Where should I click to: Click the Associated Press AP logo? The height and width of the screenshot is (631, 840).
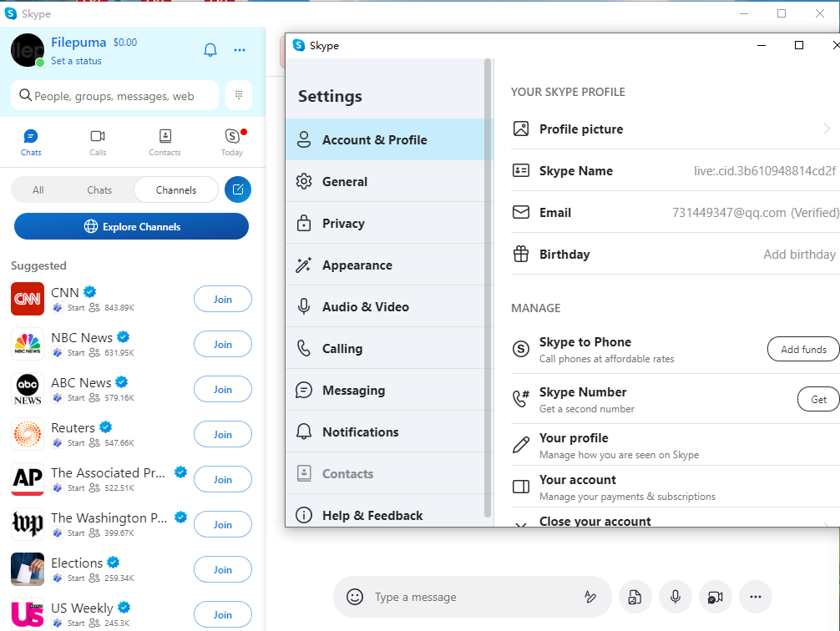(x=28, y=479)
